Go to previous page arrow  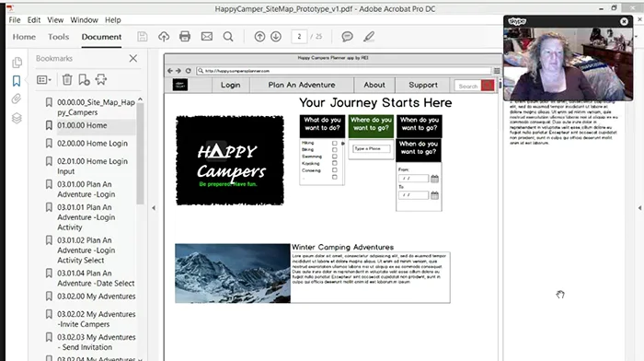tap(259, 37)
